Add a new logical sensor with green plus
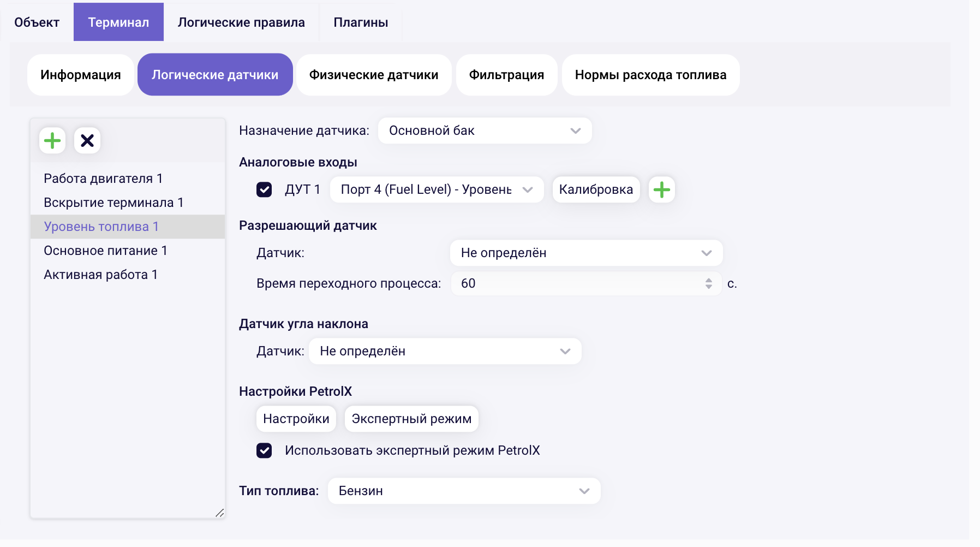Image resolution: width=980 pixels, height=547 pixels. [x=52, y=141]
